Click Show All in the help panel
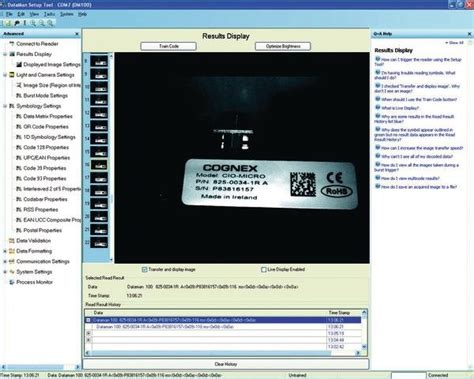The width and height of the screenshot is (474, 379). click(x=455, y=43)
